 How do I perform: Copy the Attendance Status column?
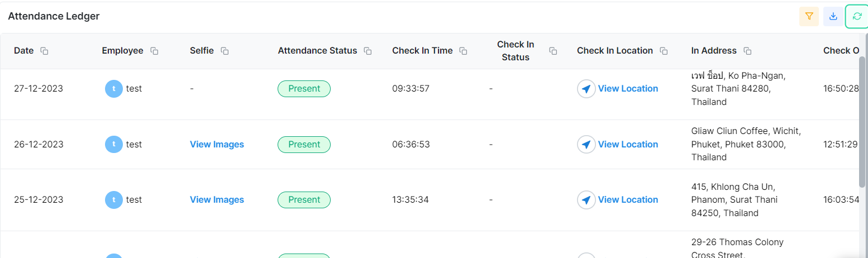368,51
